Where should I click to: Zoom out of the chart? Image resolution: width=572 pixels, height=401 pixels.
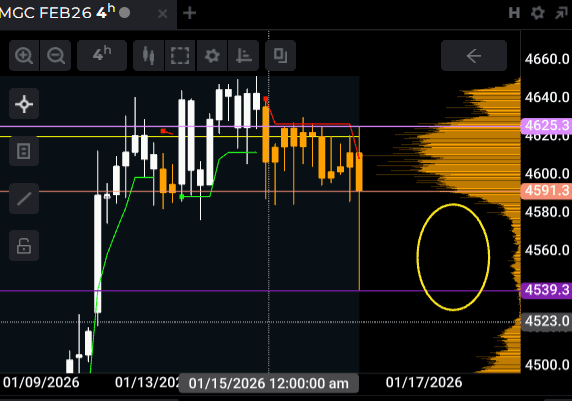tap(55, 55)
